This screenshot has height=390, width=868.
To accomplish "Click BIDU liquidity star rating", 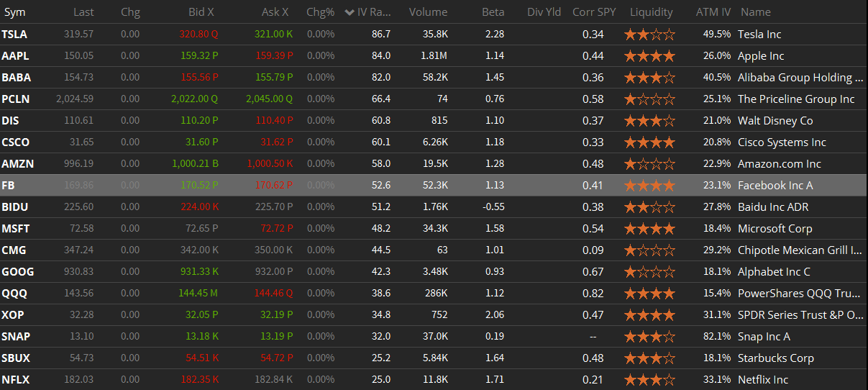I will (650, 207).
